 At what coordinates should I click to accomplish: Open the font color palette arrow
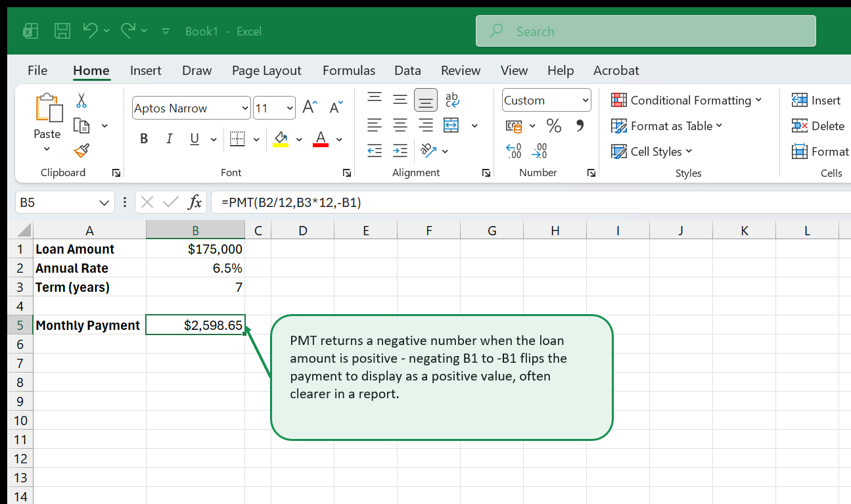[339, 139]
